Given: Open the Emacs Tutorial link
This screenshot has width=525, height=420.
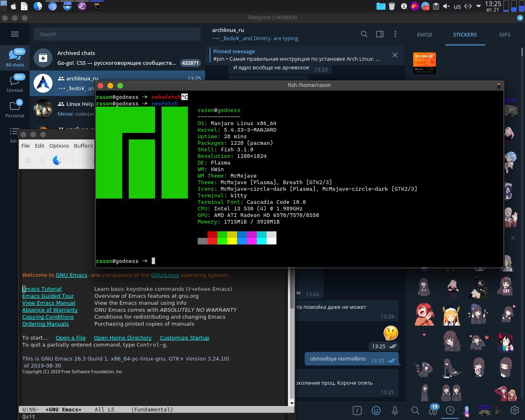Looking at the screenshot, I should coord(42,289).
